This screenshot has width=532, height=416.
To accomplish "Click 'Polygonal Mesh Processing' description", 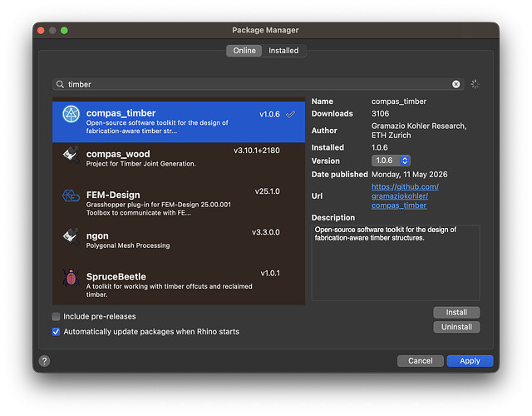I will (x=128, y=245).
